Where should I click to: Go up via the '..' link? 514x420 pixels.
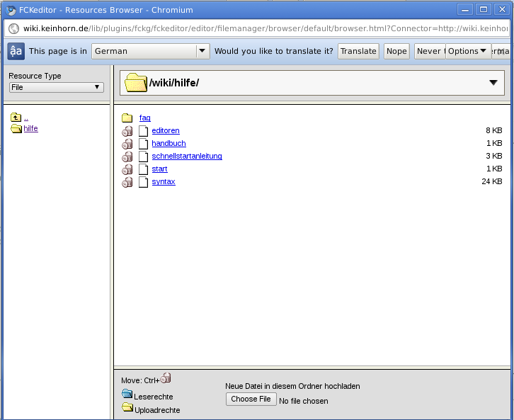(26, 118)
